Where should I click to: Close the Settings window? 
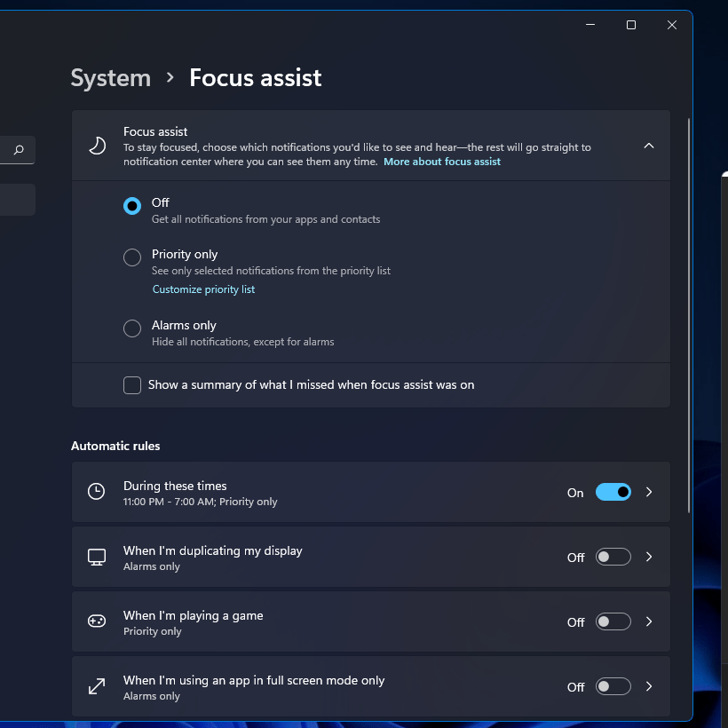[x=672, y=25]
